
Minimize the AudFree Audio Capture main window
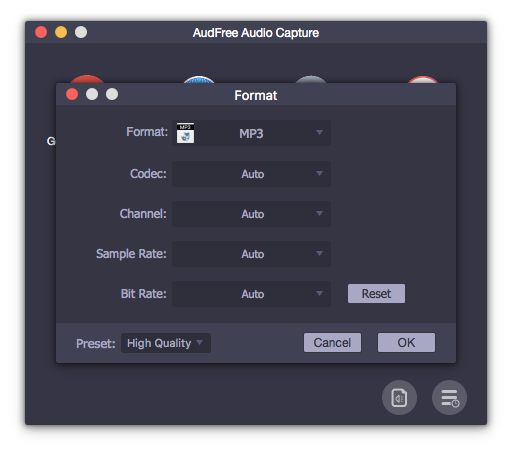pos(61,32)
